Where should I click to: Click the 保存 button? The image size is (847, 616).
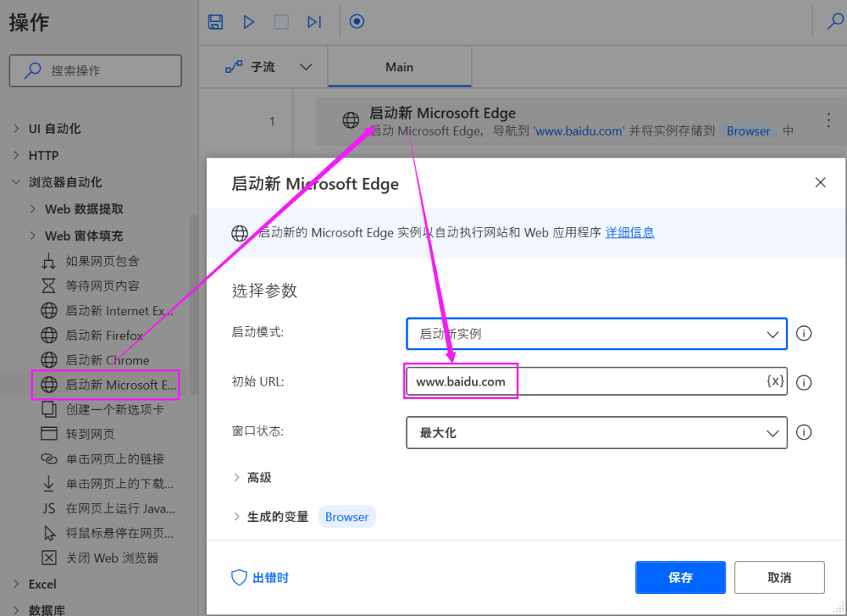coord(680,578)
